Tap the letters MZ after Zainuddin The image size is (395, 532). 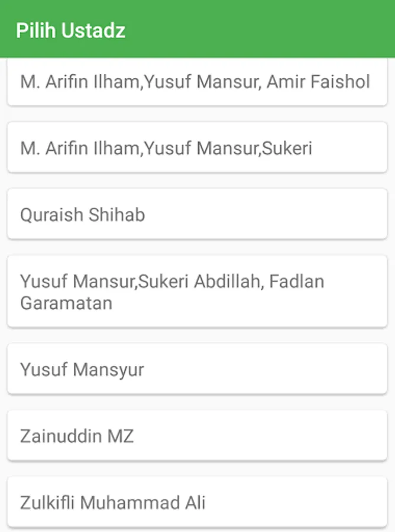pos(121,436)
